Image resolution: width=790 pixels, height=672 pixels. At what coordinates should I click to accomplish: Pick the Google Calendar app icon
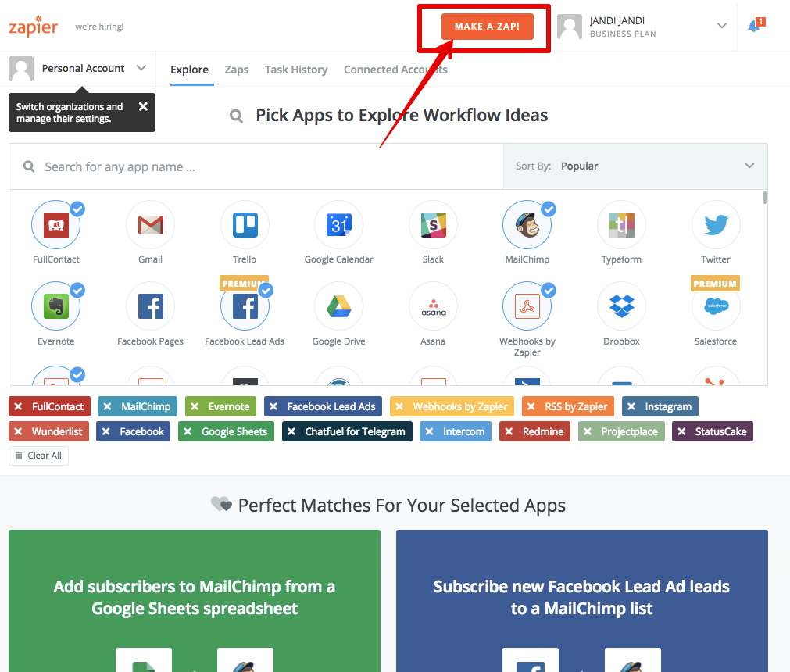tap(338, 225)
